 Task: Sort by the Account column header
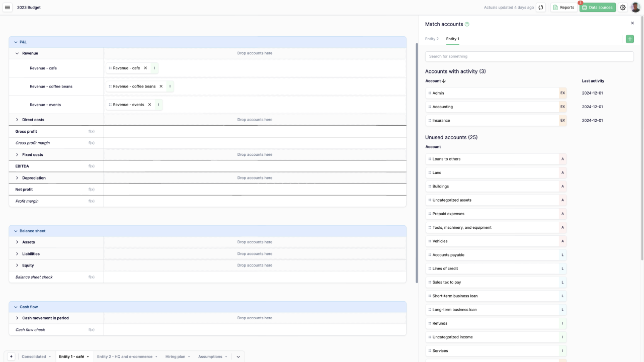[435, 81]
